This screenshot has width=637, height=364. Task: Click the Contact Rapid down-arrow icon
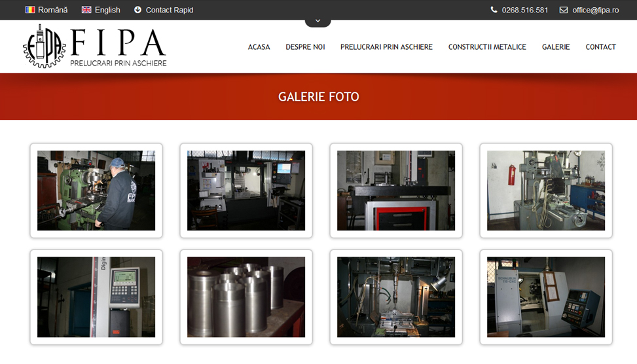(x=137, y=10)
